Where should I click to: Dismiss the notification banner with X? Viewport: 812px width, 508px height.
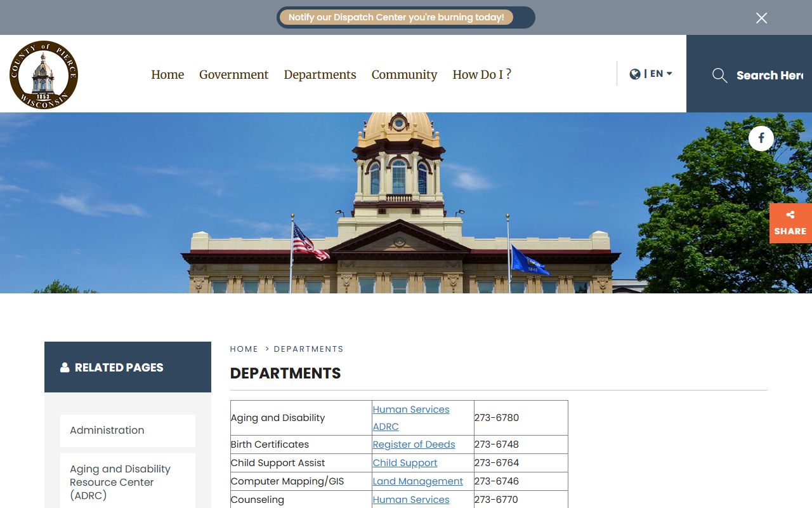(762, 18)
